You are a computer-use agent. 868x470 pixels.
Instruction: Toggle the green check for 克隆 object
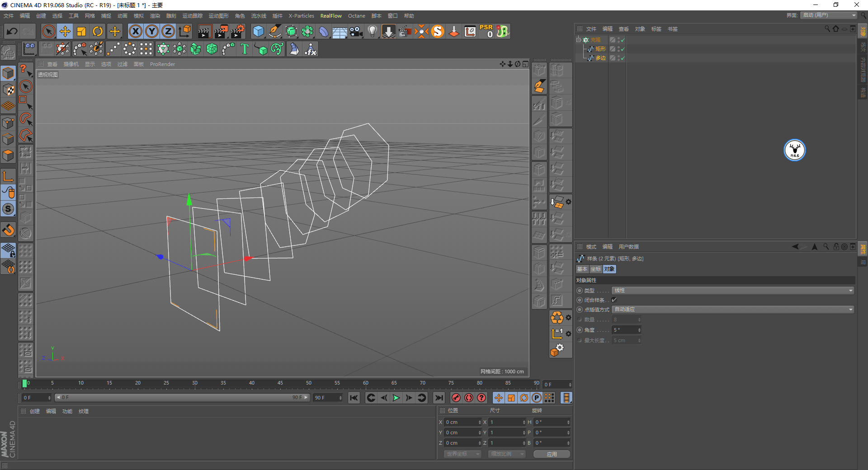(623, 40)
